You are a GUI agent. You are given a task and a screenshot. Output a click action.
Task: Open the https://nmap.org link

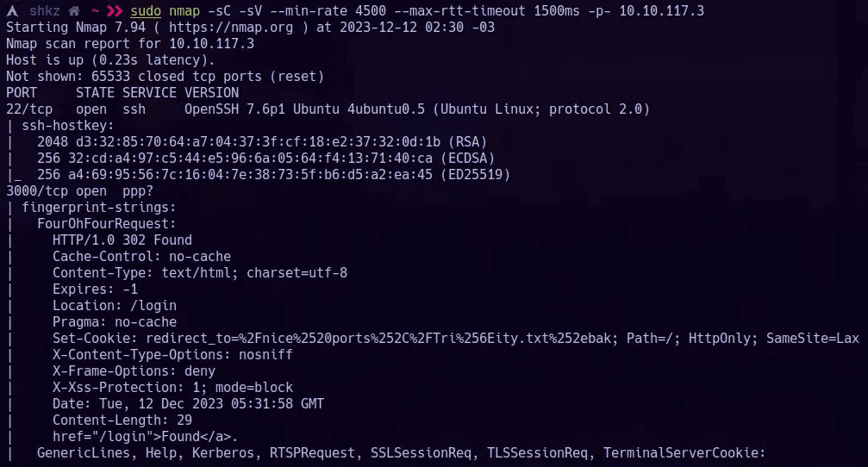click(x=231, y=27)
